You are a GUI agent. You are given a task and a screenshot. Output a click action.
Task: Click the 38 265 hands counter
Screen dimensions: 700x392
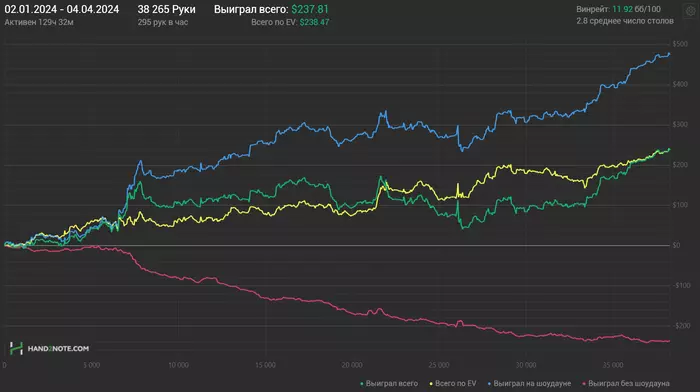pos(166,9)
